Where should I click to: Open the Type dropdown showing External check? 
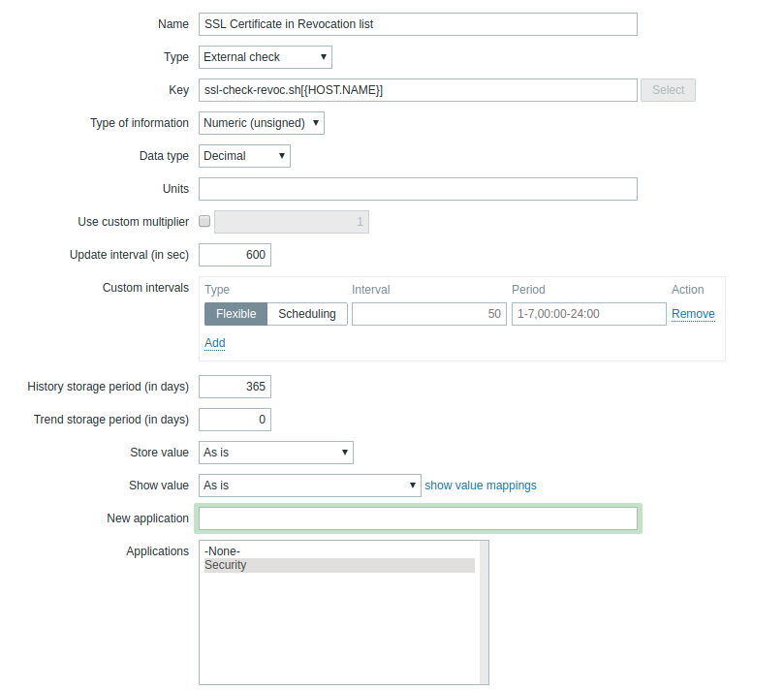[x=266, y=57]
